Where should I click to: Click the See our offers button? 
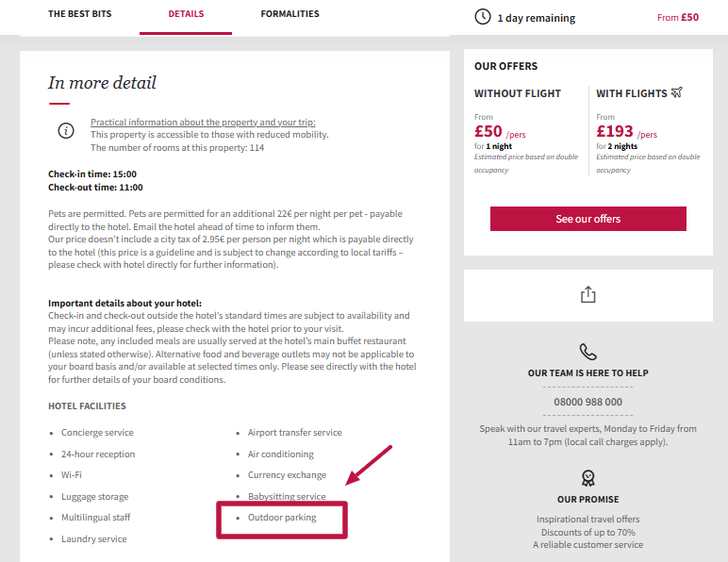[x=587, y=219]
